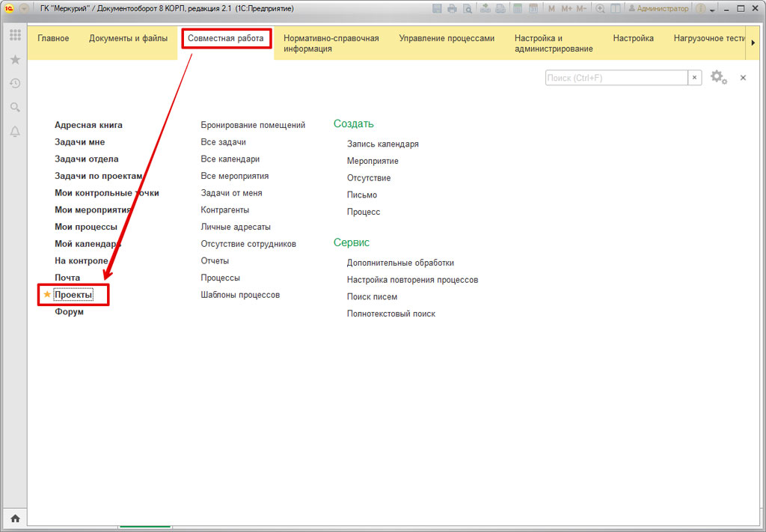
Task: Open the History clock icon
Action: click(x=15, y=83)
